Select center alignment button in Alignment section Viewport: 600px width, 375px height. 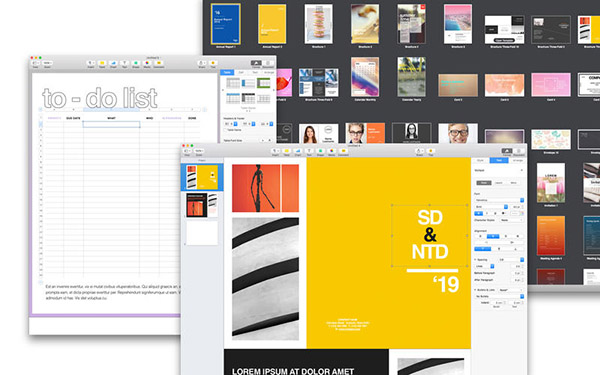pos(493,236)
